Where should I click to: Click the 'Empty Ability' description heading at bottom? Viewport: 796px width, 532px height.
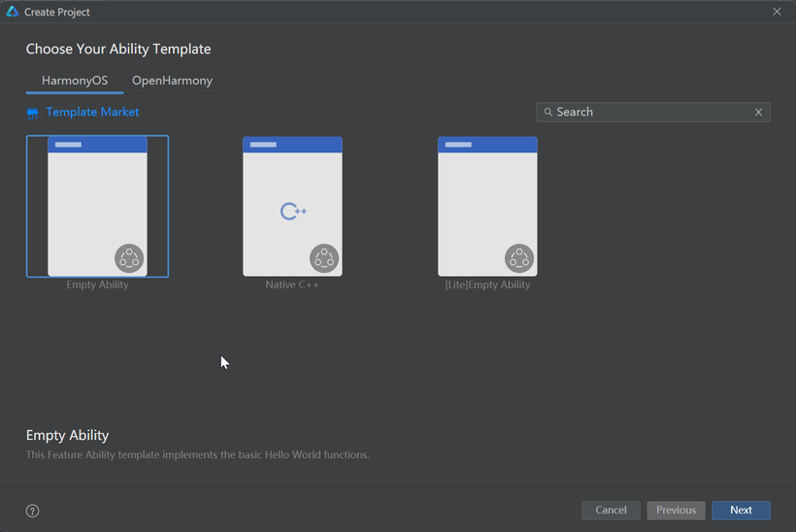pyautogui.click(x=68, y=436)
